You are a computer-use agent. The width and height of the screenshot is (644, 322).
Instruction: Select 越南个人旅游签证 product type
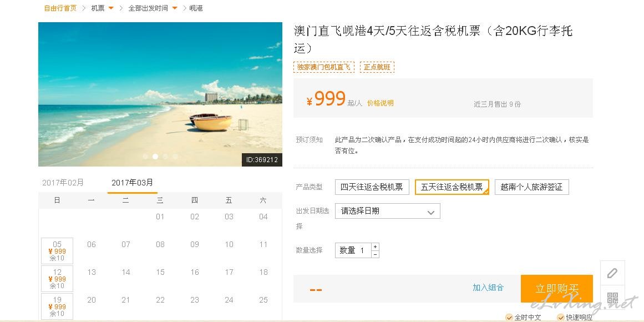pos(531,187)
